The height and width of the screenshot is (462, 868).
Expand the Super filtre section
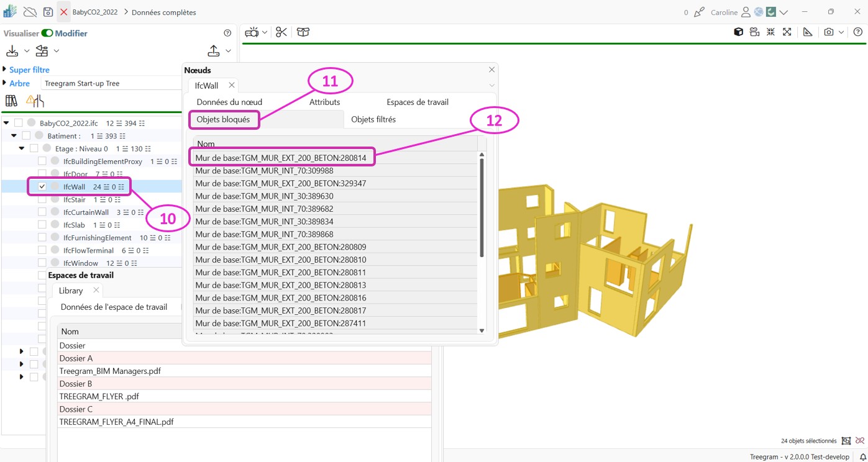pyautogui.click(x=5, y=70)
